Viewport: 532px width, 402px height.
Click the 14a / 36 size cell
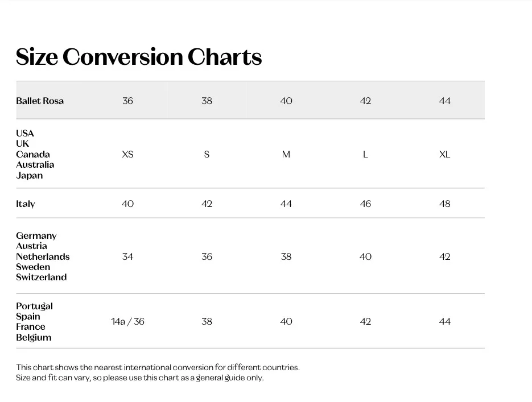pyautogui.click(x=127, y=321)
